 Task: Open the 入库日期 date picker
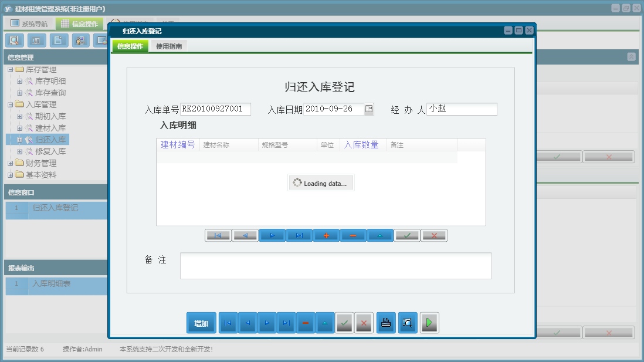pyautogui.click(x=370, y=109)
